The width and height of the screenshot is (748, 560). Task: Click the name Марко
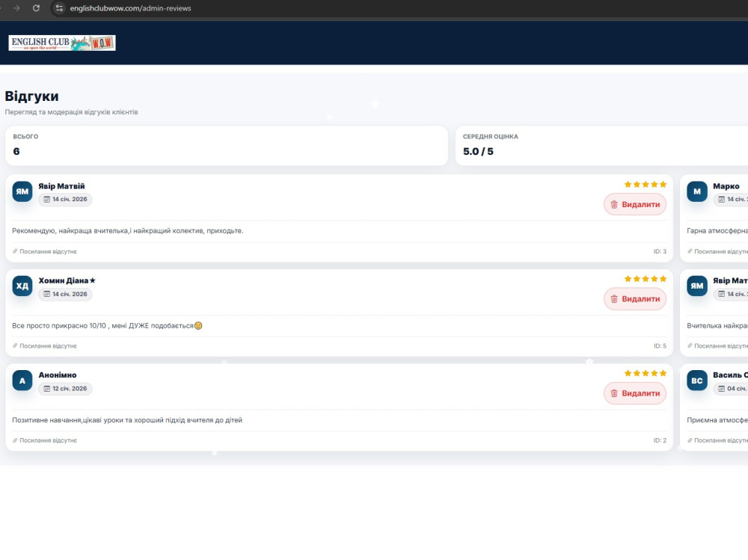coord(726,186)
